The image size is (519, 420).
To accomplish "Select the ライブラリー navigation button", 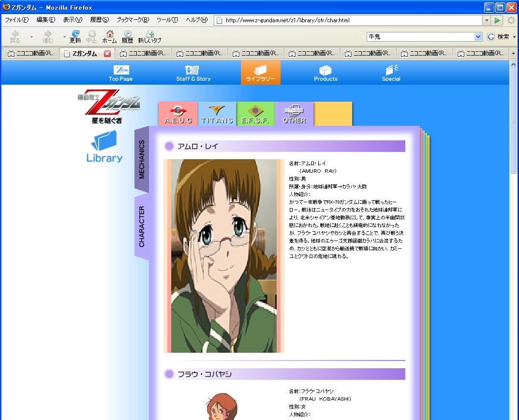I will (261, 73).
